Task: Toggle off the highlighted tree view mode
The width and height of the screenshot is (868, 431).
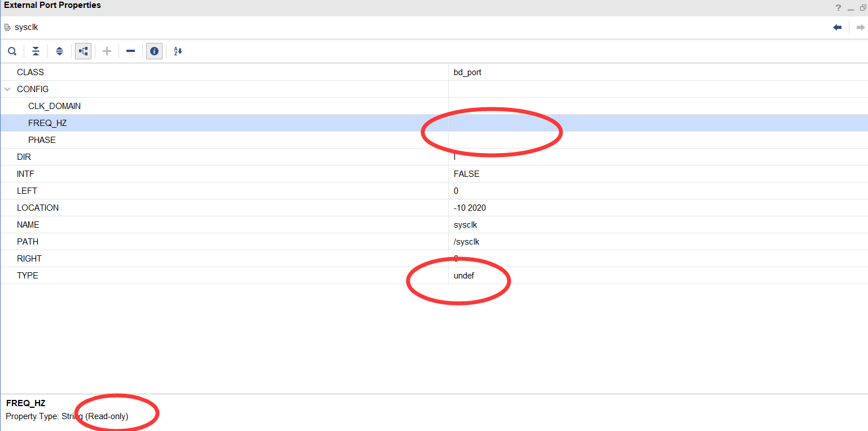Action: 83,51
